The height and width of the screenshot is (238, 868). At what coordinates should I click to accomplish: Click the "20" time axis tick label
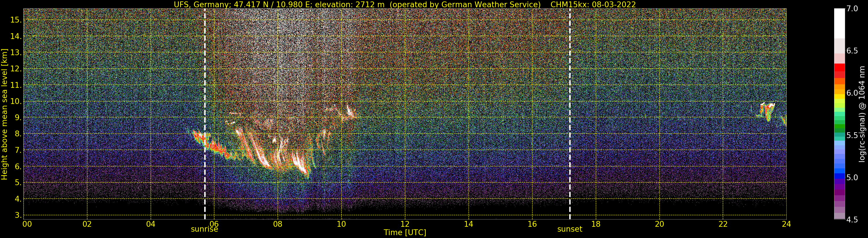[659, 224]
